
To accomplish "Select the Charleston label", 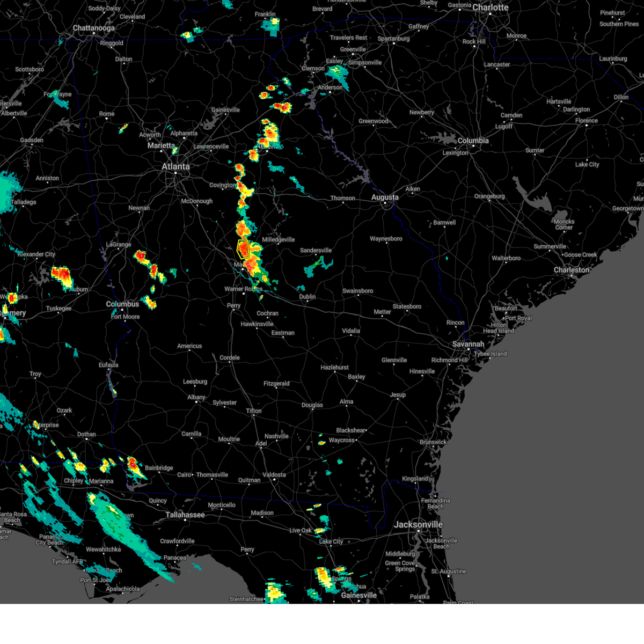I will pos(572,270).
